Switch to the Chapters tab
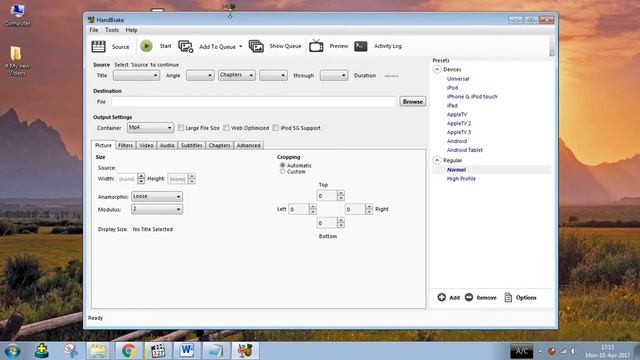 click(x=220, y=145)
